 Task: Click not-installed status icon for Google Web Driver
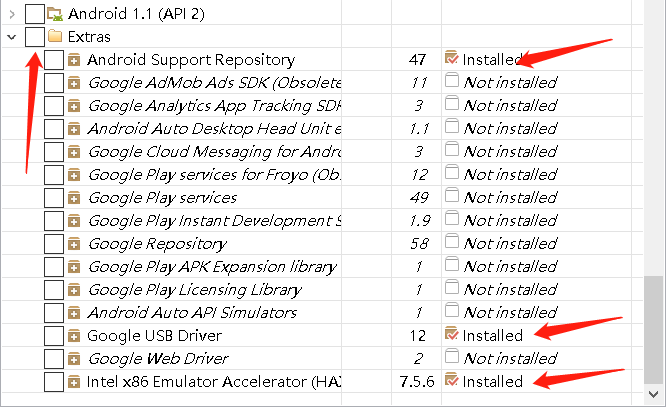[452, 356]
